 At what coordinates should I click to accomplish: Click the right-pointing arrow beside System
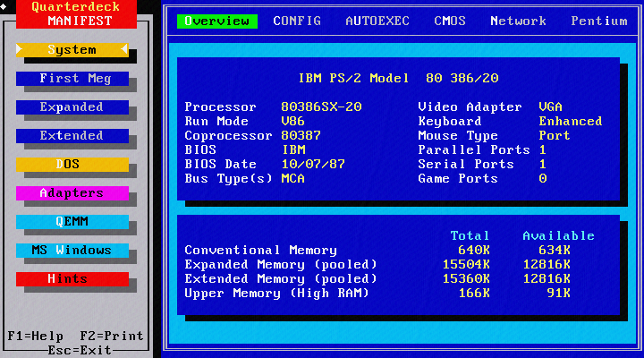click(x=20, y=49)
